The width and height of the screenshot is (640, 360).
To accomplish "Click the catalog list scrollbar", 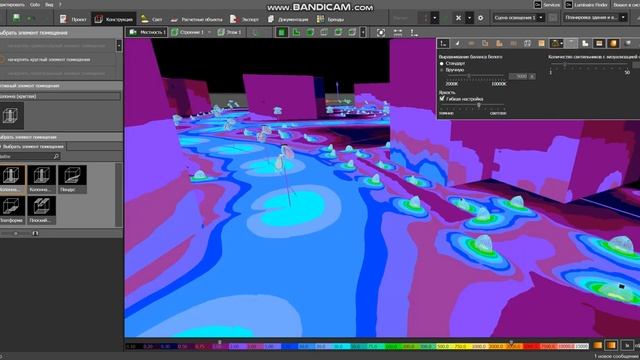I will click(119, 195).
